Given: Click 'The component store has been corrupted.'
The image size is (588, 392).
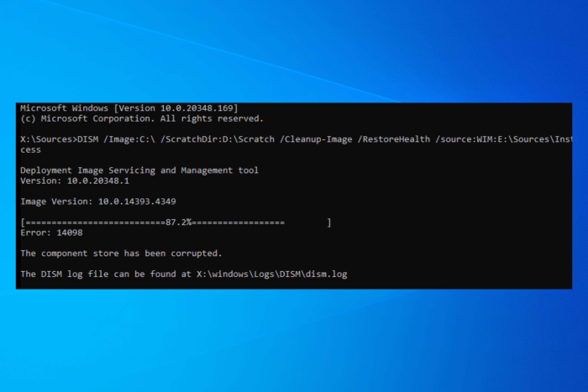Looking at the screenshot, I should click(121, 253).
